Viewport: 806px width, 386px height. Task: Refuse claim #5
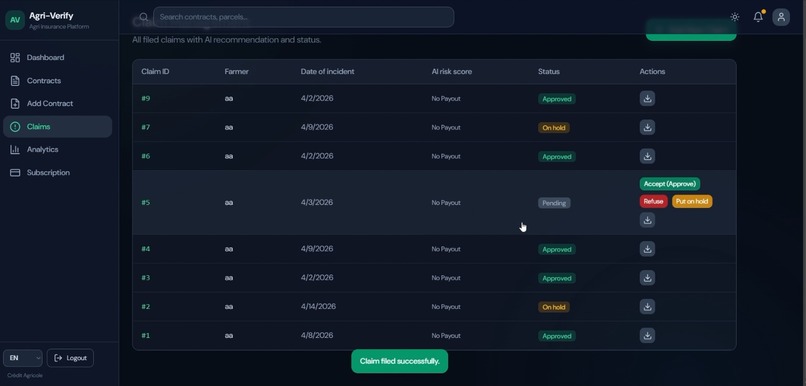pos(653,201)
